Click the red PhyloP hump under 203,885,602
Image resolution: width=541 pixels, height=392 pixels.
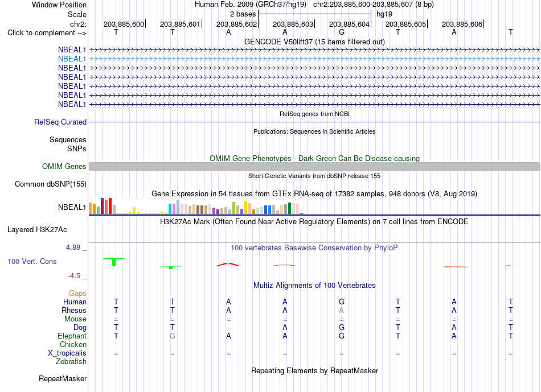(228, 264)
